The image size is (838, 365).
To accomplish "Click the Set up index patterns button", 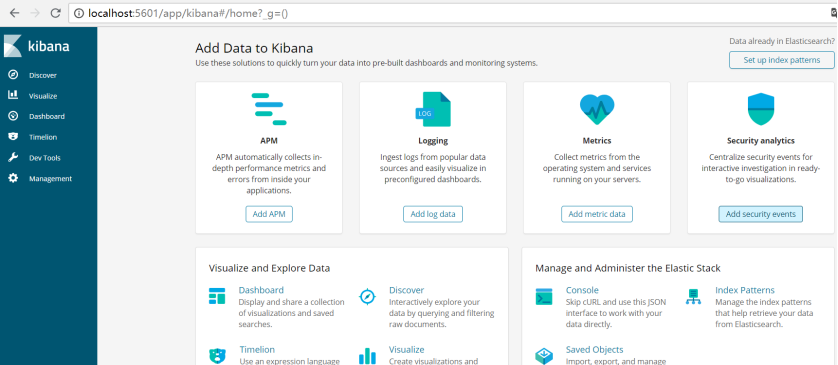I will pos(782,60).
